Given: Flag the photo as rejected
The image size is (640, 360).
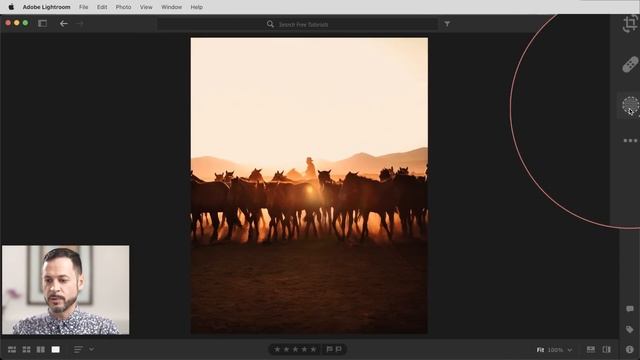Looking at the screenshot, I should coord(339,349).
